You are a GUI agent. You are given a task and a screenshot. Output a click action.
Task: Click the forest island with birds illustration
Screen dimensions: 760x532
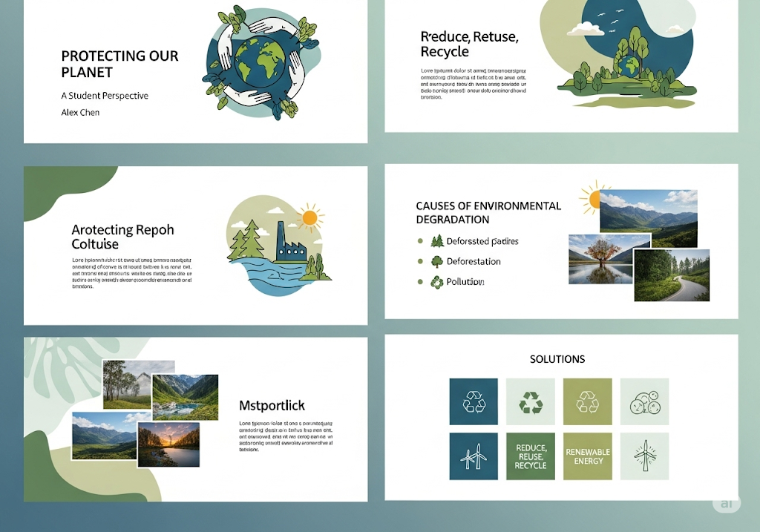coord(625,53)
